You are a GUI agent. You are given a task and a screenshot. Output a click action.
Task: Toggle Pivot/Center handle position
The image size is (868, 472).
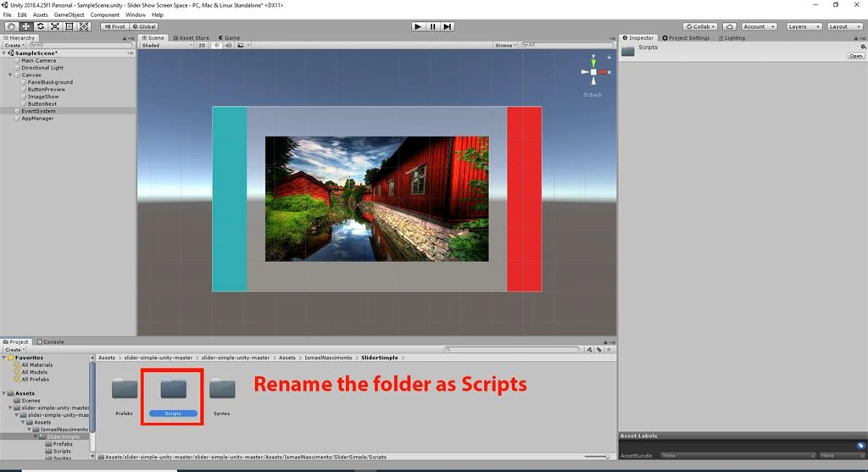114,26
